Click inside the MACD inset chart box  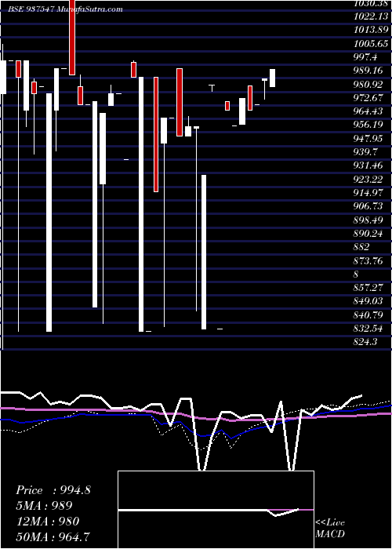click(216, 510)
